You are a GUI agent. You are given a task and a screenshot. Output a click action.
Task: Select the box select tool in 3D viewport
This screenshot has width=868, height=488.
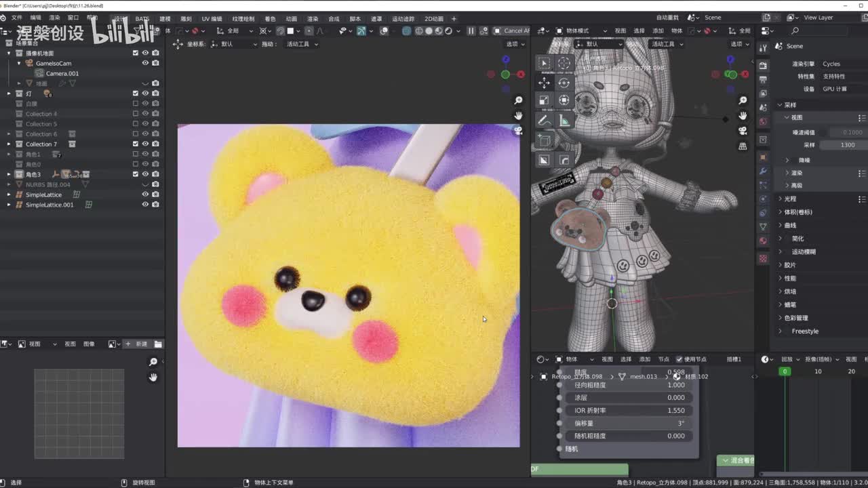point(544,63)
